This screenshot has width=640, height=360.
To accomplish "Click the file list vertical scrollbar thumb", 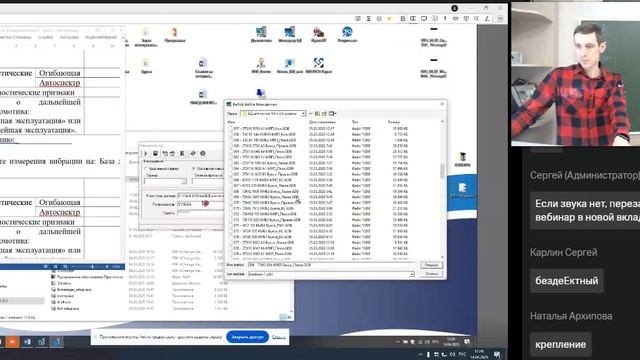I will click(x=442, y=171).
